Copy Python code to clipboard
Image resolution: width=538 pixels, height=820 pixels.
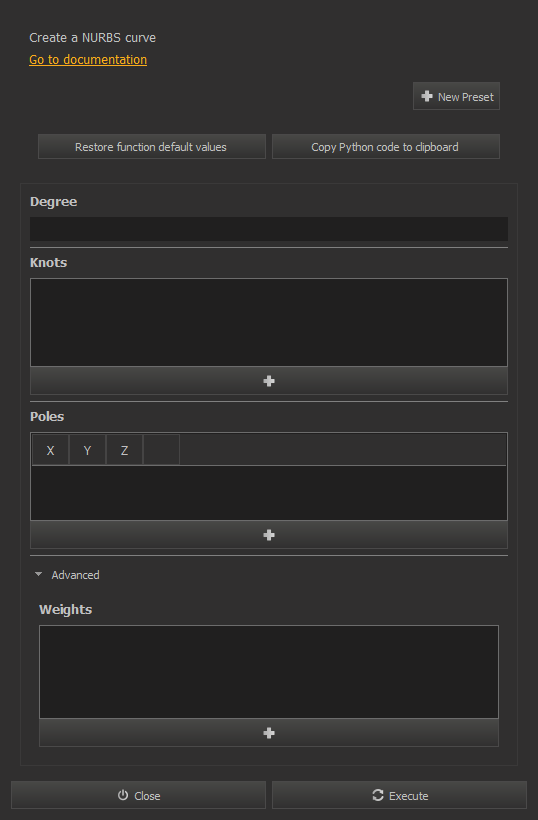click(x=386, y=146)
